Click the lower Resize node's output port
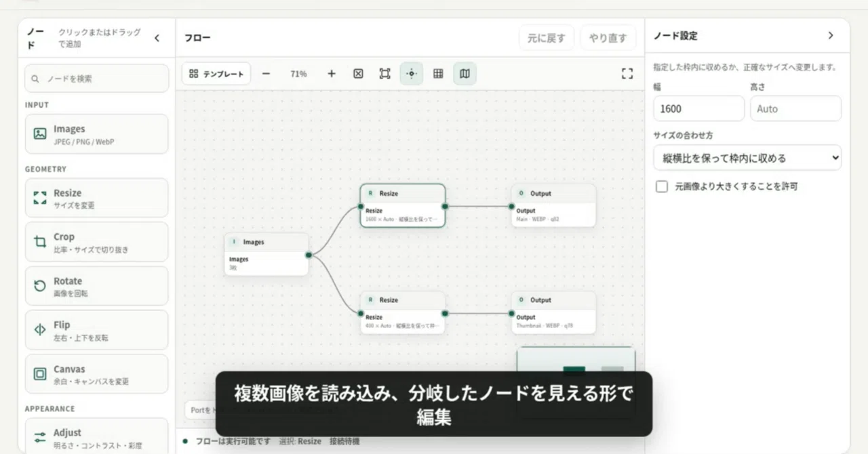 (x=445, y=313)
